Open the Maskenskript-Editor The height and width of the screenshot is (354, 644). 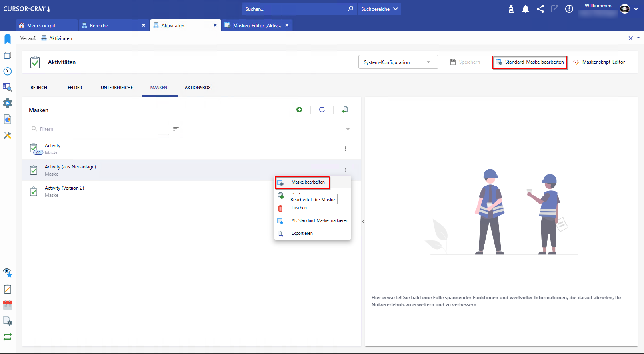pos(599,62)
